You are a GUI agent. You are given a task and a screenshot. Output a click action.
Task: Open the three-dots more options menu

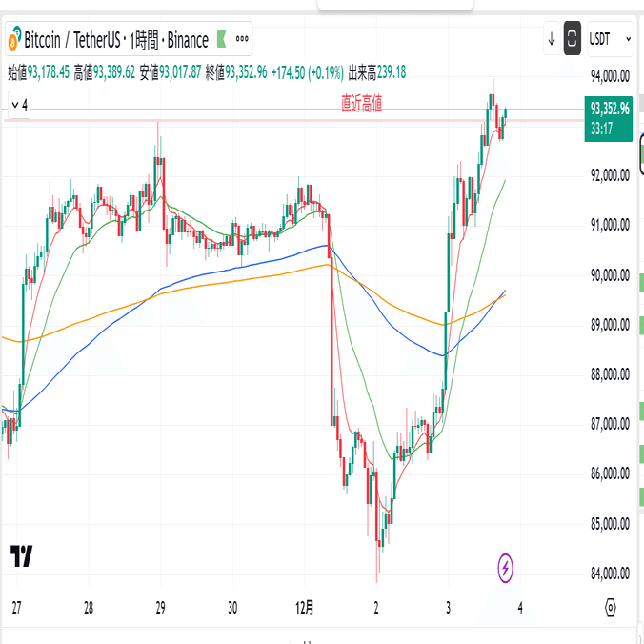pyautogui.click(x=241, y=40)
